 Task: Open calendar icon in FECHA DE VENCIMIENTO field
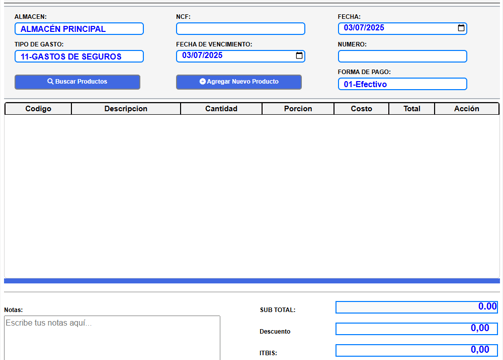299,56
